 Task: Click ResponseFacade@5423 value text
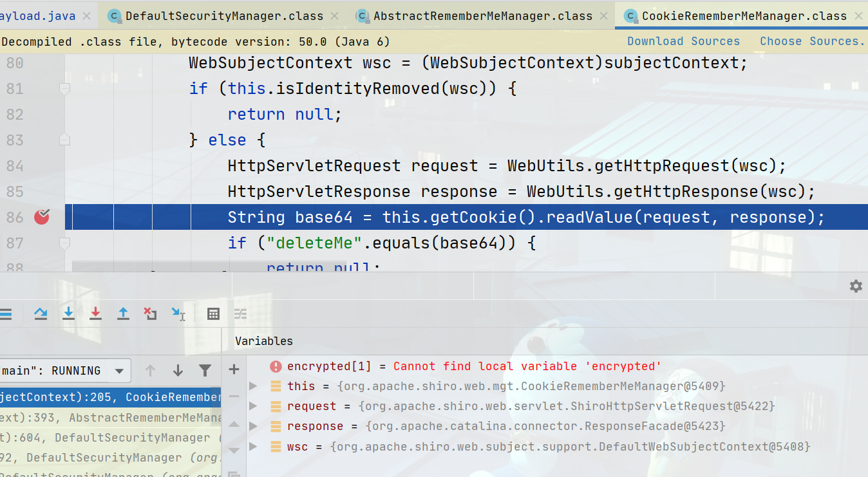tap(545, 426)
